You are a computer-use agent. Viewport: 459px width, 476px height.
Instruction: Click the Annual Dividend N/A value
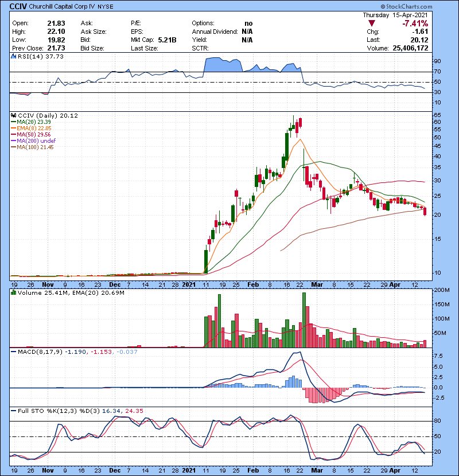point(247,32)
